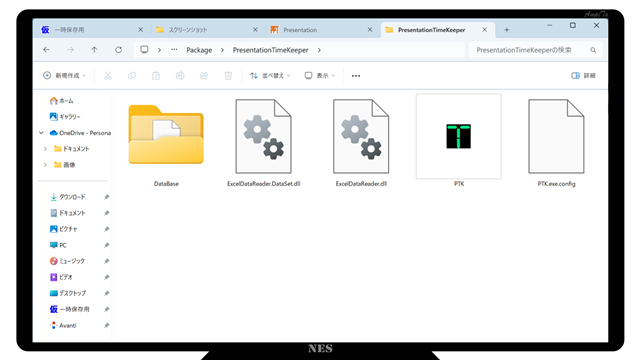This screenshot has width=640, height=360.
Task: Expand chevron before Package breadcrumb
Action: click(x=160, y=50)
